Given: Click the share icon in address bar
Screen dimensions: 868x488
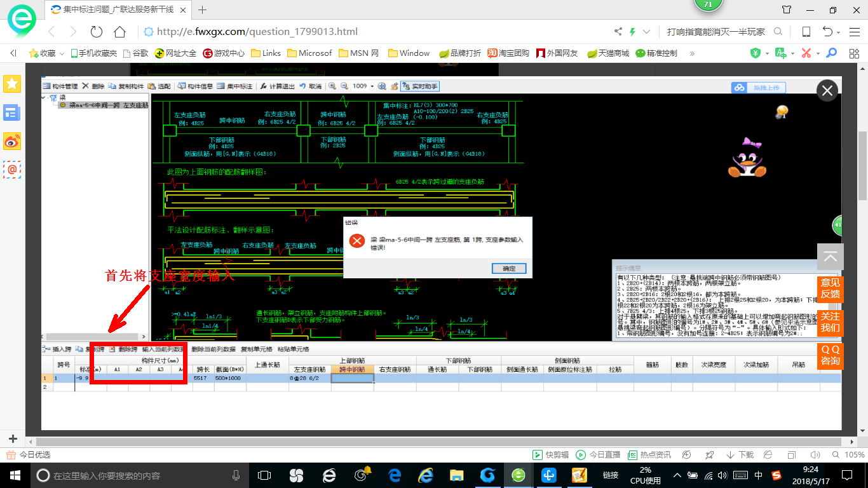Looking at the screenshot, I should (x=618, y=32).
